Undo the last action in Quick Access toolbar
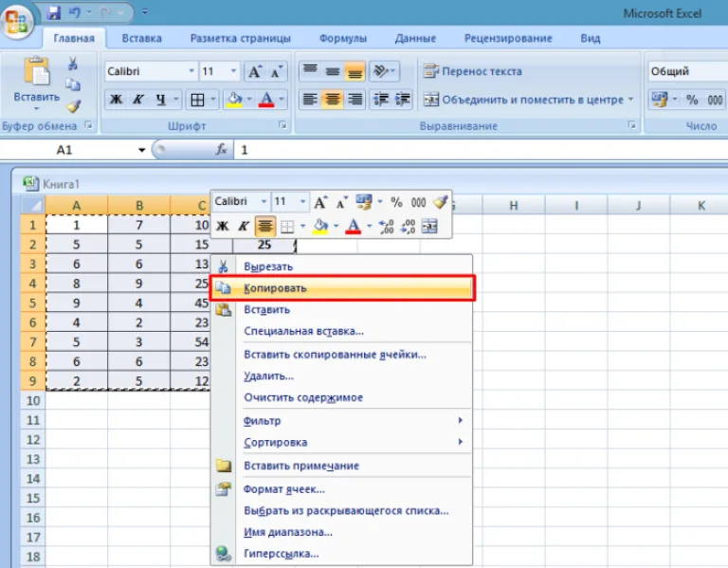 [75, 12]
